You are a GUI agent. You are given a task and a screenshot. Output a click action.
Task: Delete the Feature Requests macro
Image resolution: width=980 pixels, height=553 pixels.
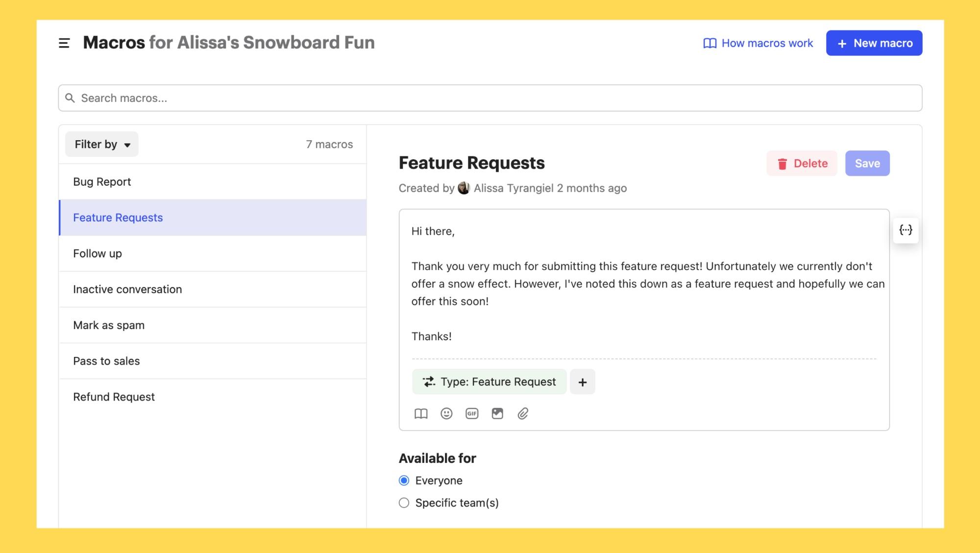[x=802, y=163]
